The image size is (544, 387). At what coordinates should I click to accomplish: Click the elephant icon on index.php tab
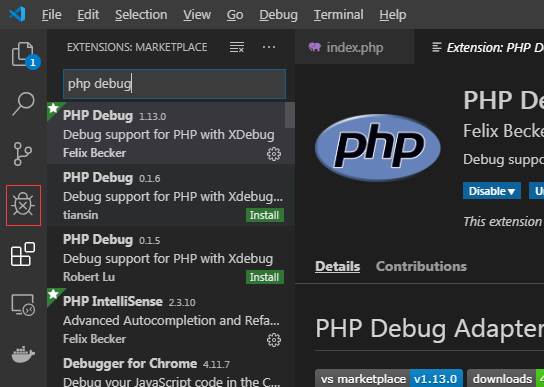click(x=315, y=47)
